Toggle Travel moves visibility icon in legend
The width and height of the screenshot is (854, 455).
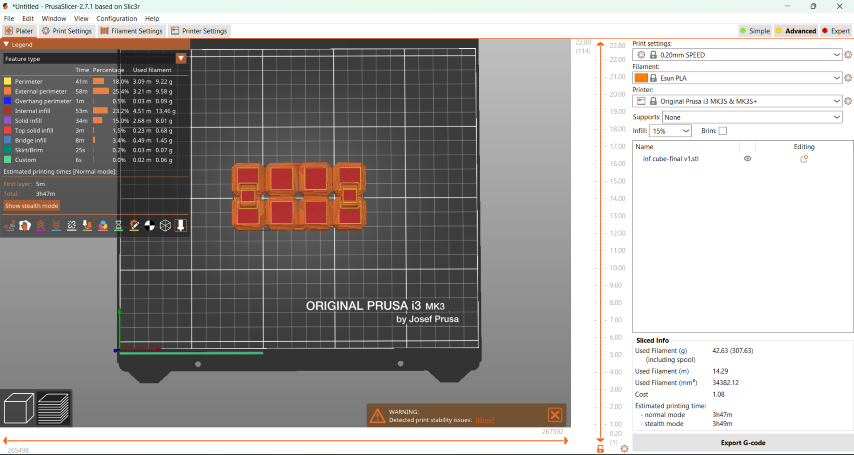(9, 225)
